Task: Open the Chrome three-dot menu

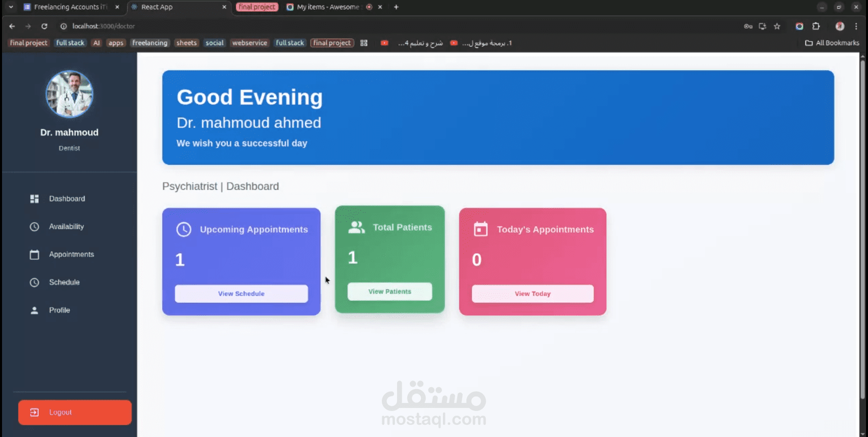Action: 856,26
